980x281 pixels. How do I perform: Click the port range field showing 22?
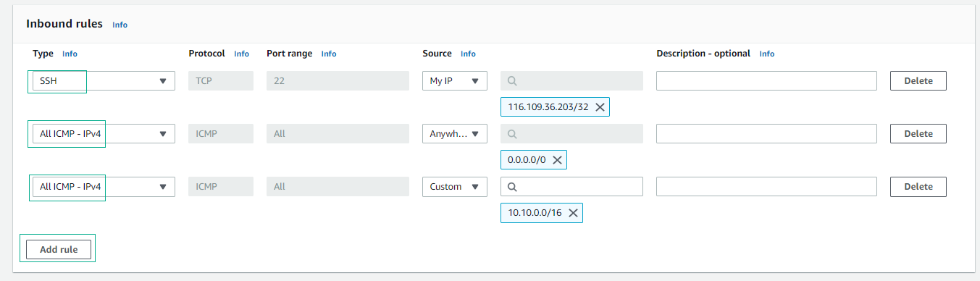pos(338,80)
